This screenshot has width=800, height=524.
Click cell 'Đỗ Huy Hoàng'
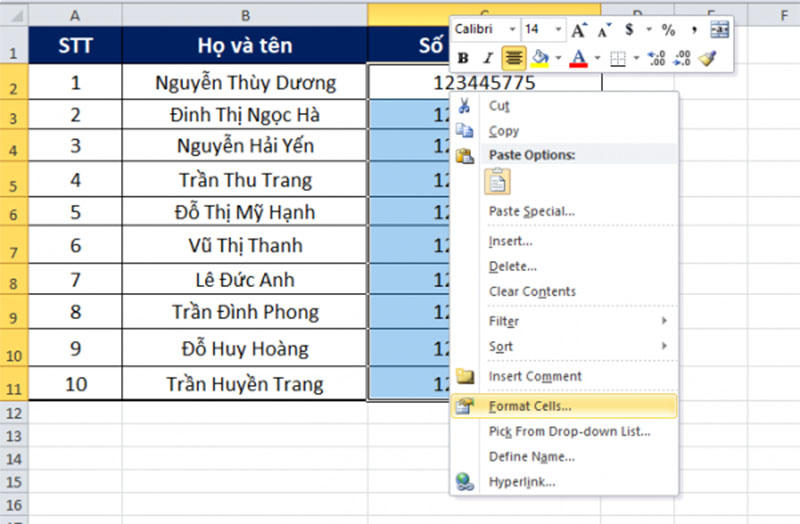tap(245, 348)
